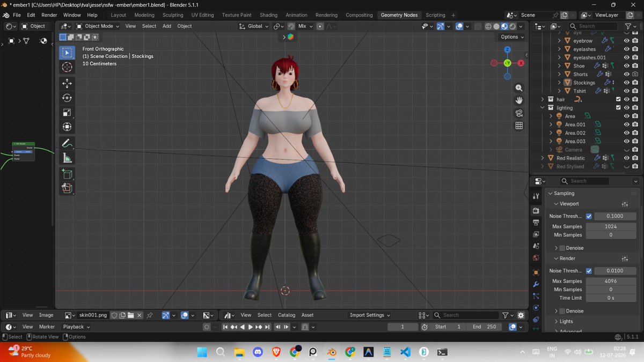Select the Add Cube tool

coord(67,174)
